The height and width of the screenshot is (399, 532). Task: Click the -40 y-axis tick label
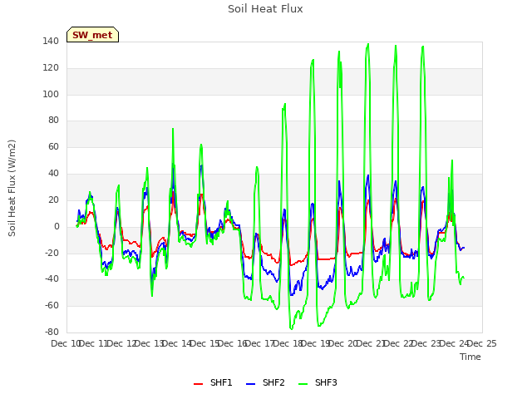coord(52,279)
